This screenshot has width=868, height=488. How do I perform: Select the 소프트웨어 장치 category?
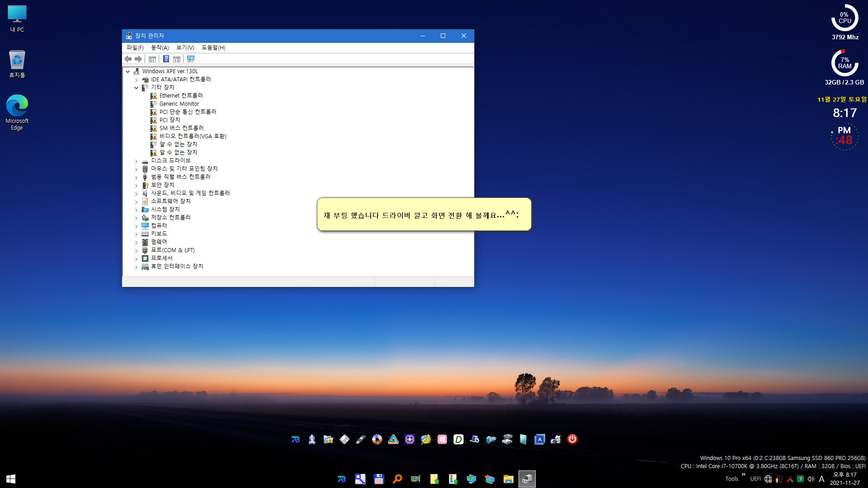click(x=170, y=202)
